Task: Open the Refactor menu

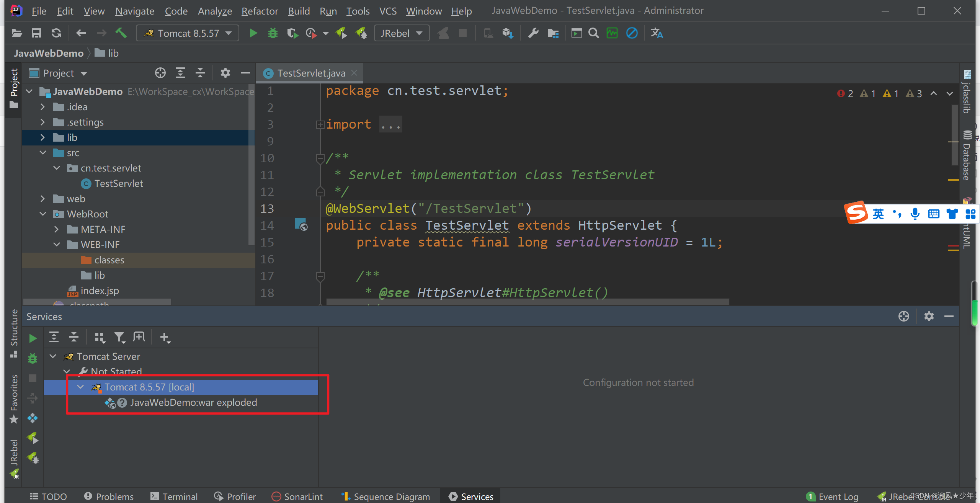Action: coord(260,11)
